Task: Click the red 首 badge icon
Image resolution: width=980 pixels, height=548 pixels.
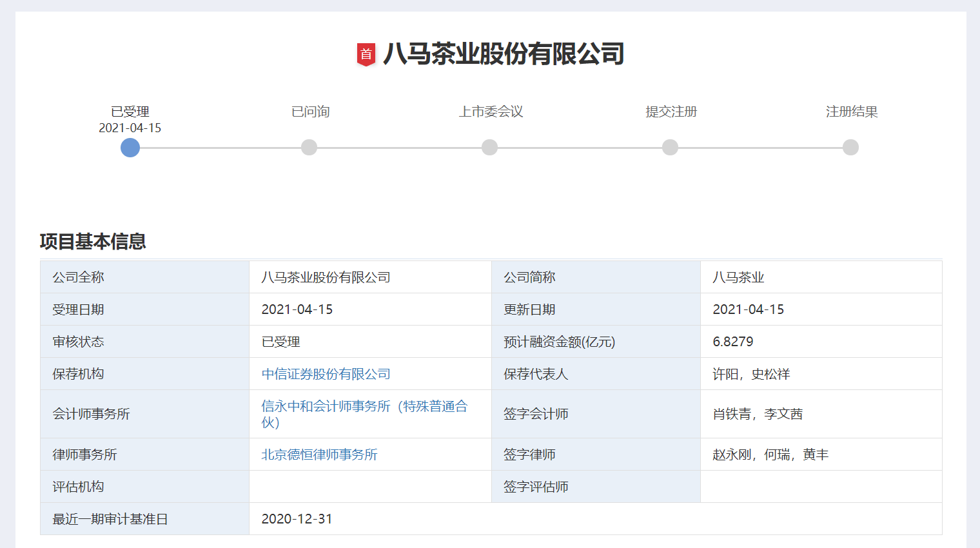Action: (366, 54)
